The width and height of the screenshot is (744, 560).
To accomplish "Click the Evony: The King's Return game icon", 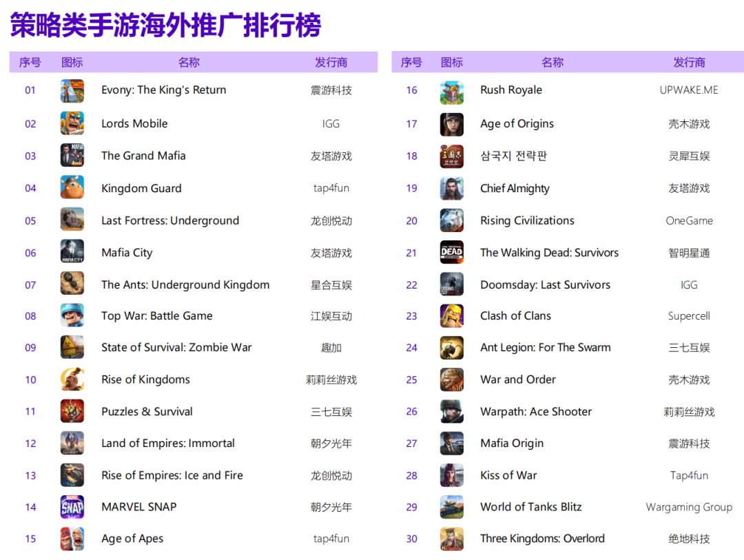I will tap(72, 91).
